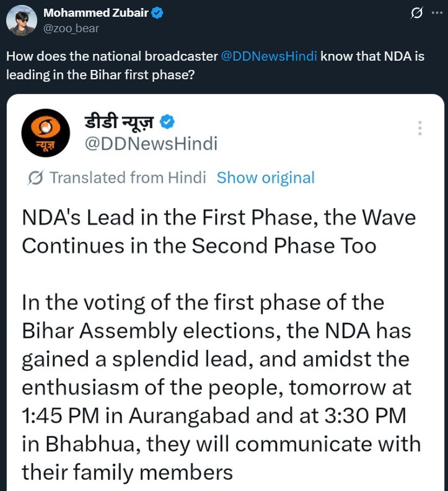Click the blue verified badge next to Mohammed Zubair
Screen dimensions: 448x491
(157, 13)
